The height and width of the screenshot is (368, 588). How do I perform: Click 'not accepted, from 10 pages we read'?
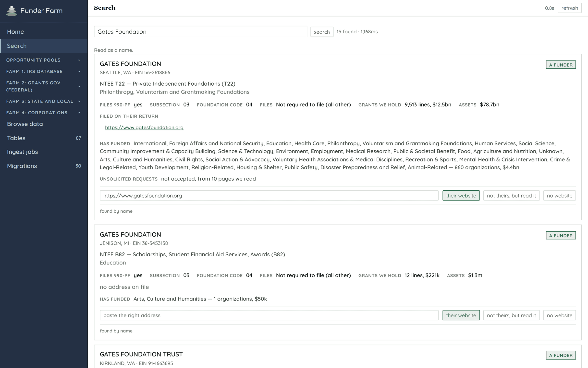208,179
